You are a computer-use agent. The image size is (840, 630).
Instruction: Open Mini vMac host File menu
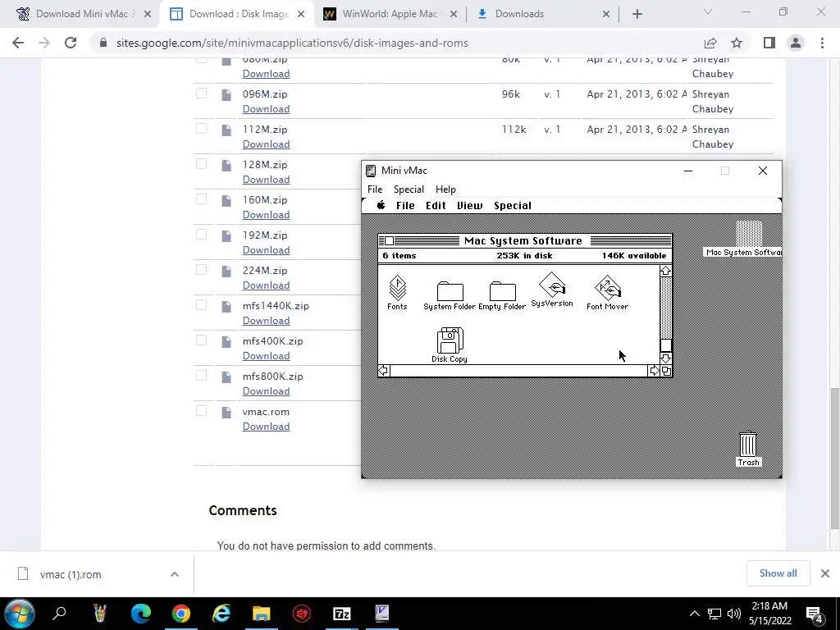pos(375,189)
